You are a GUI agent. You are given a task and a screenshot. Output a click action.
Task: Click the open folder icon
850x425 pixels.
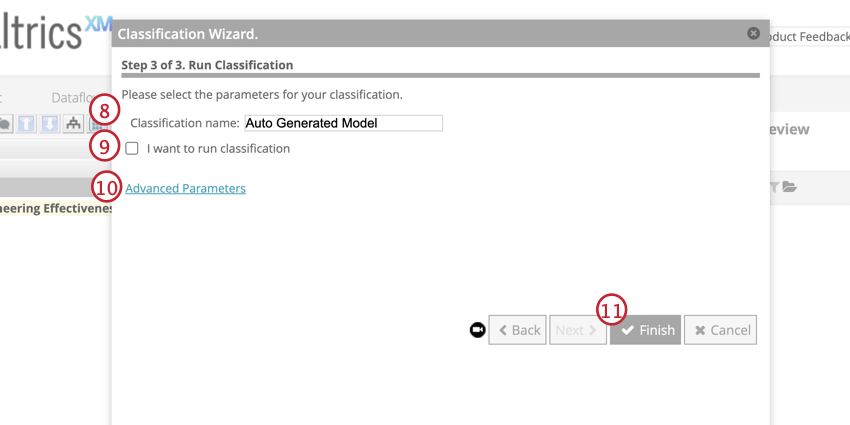tap(789, 187)
